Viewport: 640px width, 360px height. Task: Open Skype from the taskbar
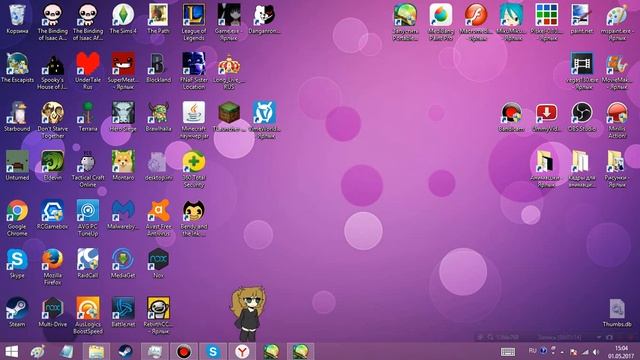pyautogui.click(x=213, y=351)
